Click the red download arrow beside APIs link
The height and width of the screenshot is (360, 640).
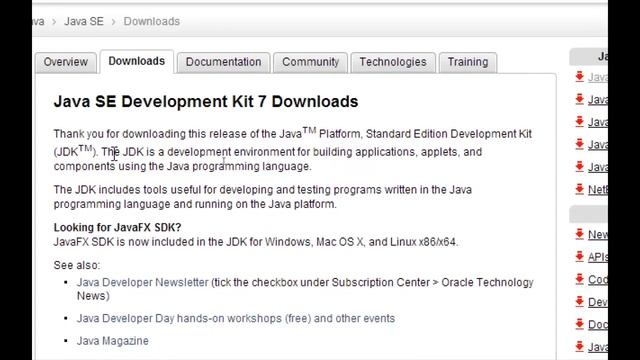[x=580, y=256]
